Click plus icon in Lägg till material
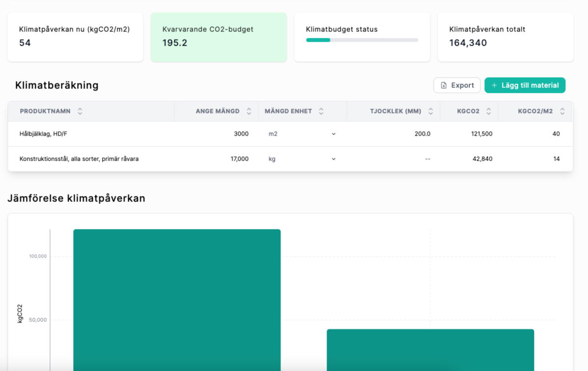The height and width of the screenshot is (371, 588). coord(494,86)
